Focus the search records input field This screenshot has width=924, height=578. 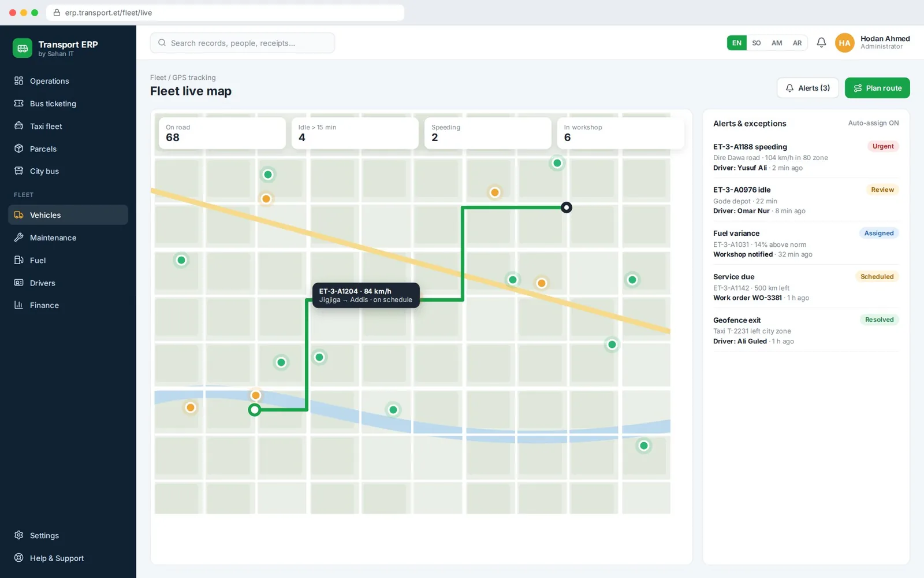pyautogui.click(x=243, y=43)
